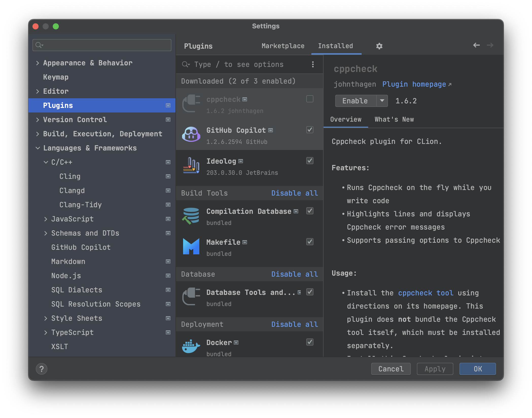This screenshot has height=418, width=532.
Task: Open the plugin search options kebab menu
Action: [313, 65]
